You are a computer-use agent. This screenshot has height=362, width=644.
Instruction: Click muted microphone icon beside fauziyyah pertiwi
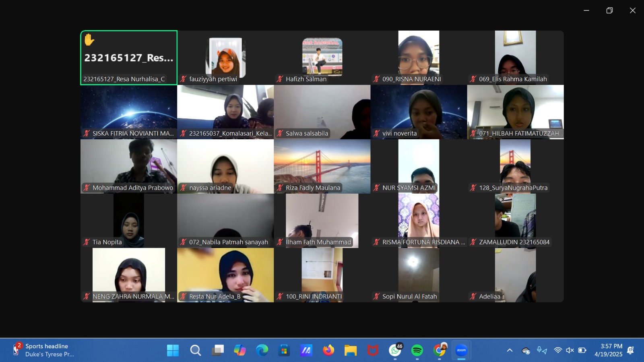[184, 79]
